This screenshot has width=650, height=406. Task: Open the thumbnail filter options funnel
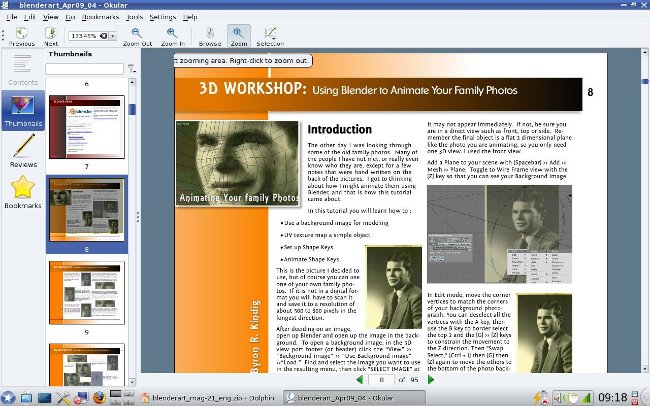(131, 69)
